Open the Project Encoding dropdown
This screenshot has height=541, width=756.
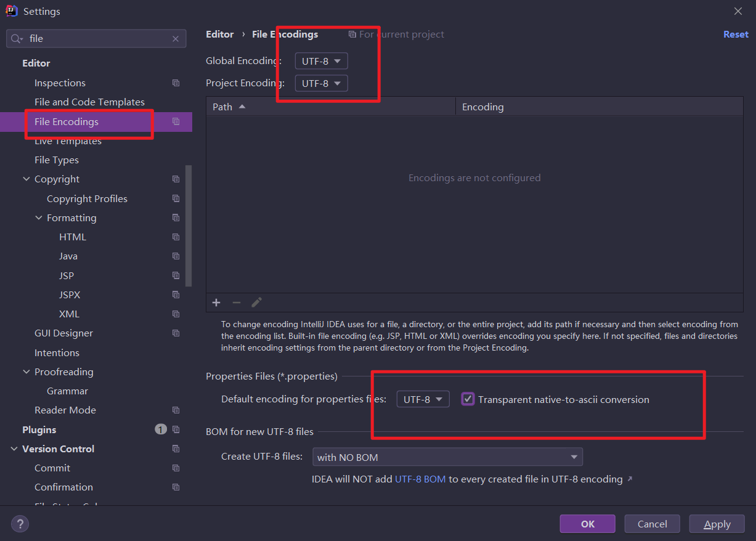click(322, 83)
